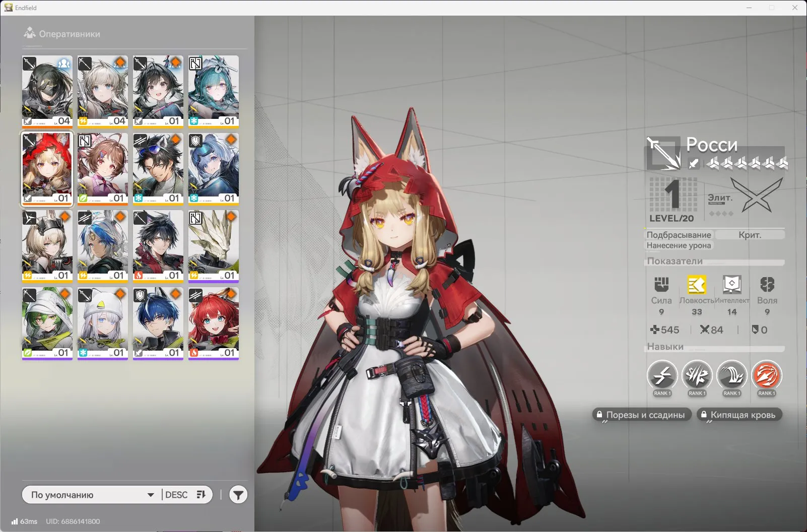Screen dimensions: 807x532
Task: Select the black-haired man in red jacket
Action: click(x=158, y=246)
